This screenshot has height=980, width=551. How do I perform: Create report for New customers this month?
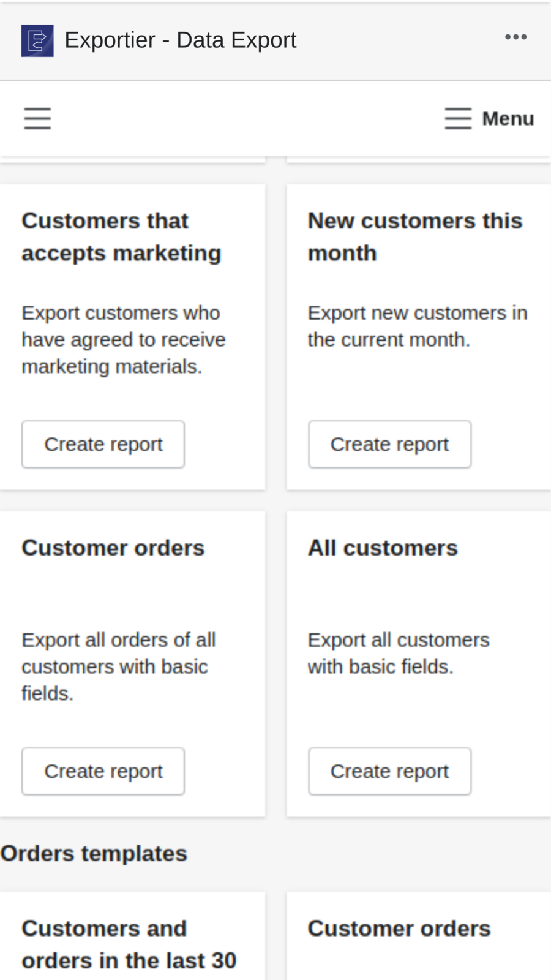click(x=389, y=443)
